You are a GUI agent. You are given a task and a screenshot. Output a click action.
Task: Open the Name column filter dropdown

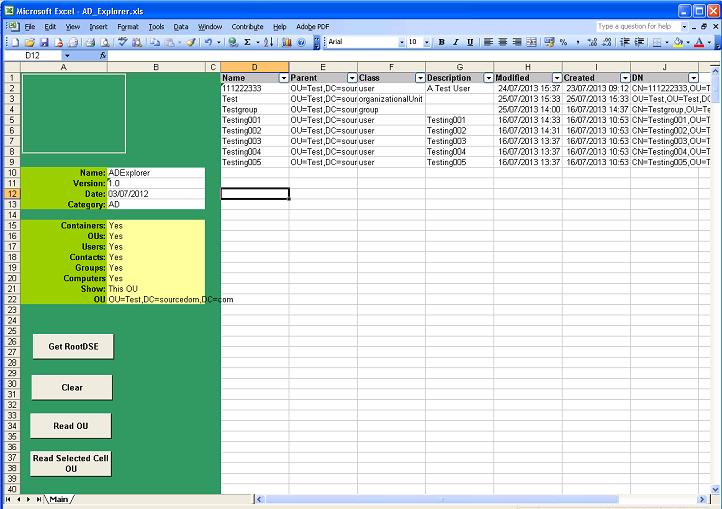(x=283, y=77)
